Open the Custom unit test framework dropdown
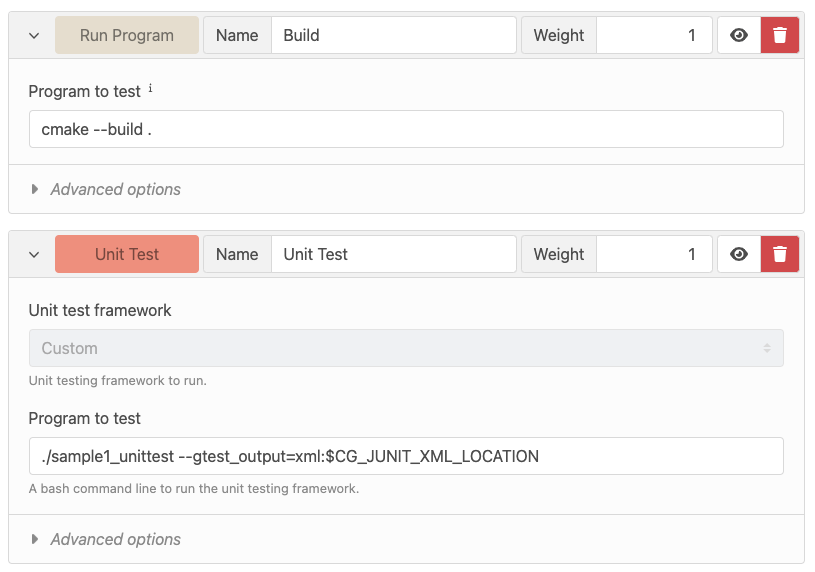 click(x=406, y=348)
